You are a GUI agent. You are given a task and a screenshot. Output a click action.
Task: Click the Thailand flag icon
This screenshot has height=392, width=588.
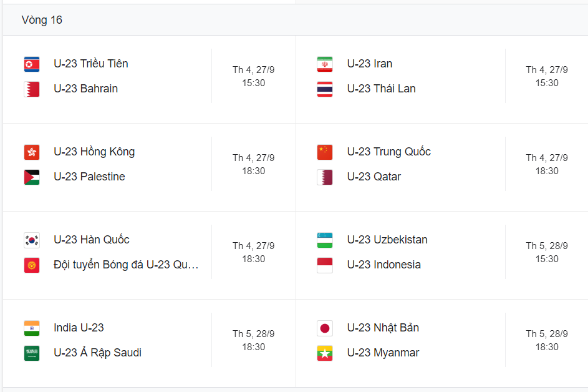point(325,89)
